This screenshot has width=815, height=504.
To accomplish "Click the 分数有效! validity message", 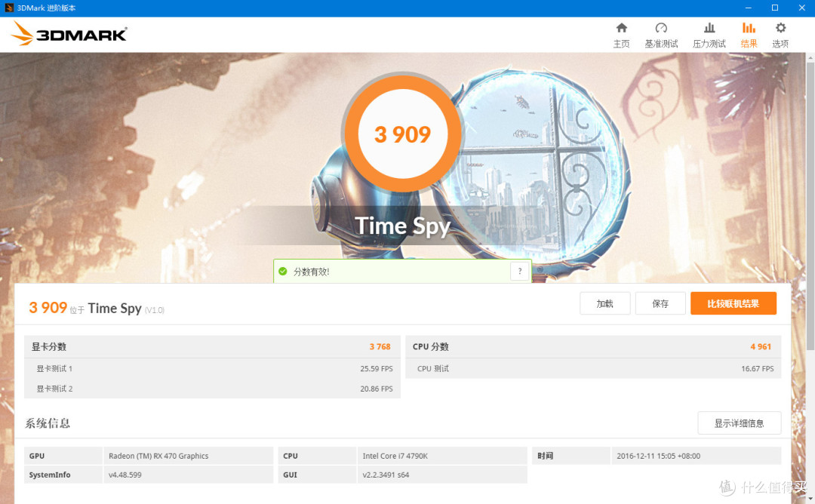I will coord(312,272).
